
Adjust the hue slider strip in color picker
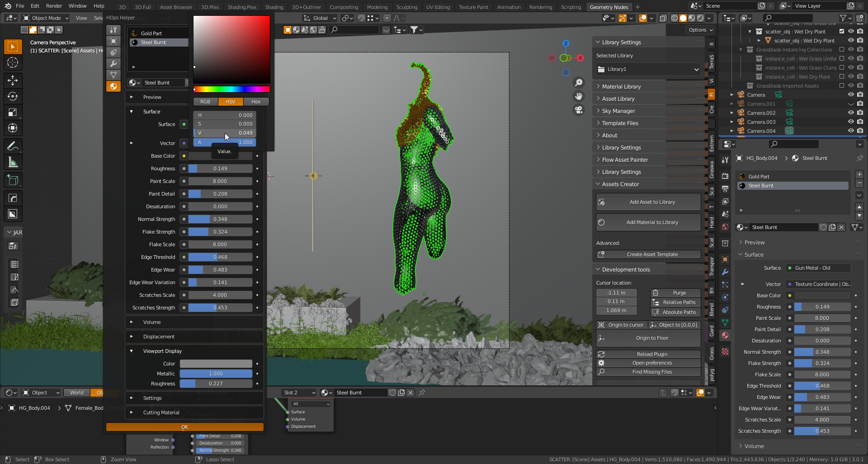click(x=231, y=89)
